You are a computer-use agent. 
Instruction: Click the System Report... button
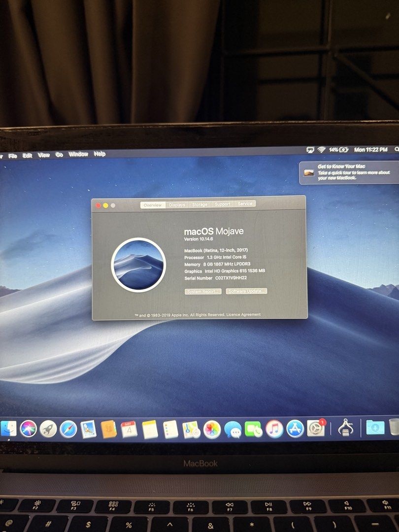pos(203,292)
